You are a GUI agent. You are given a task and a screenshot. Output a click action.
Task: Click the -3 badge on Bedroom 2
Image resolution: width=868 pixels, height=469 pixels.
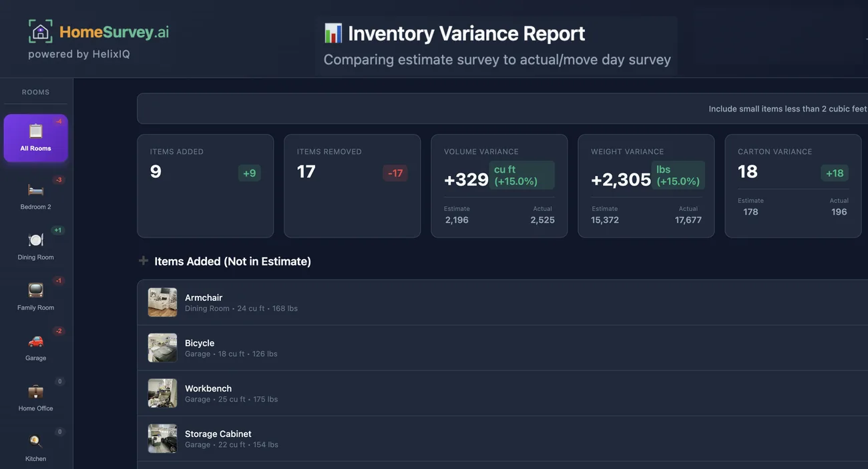(59, 180)
